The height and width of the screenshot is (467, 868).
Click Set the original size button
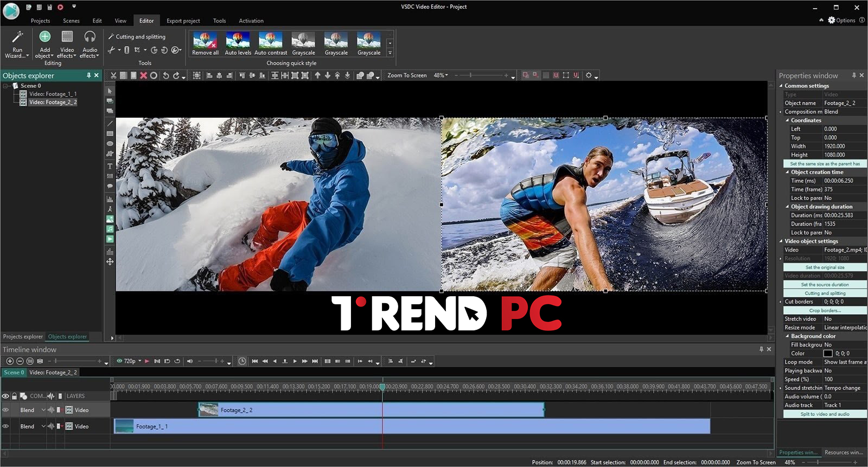[x=825, y=267]
